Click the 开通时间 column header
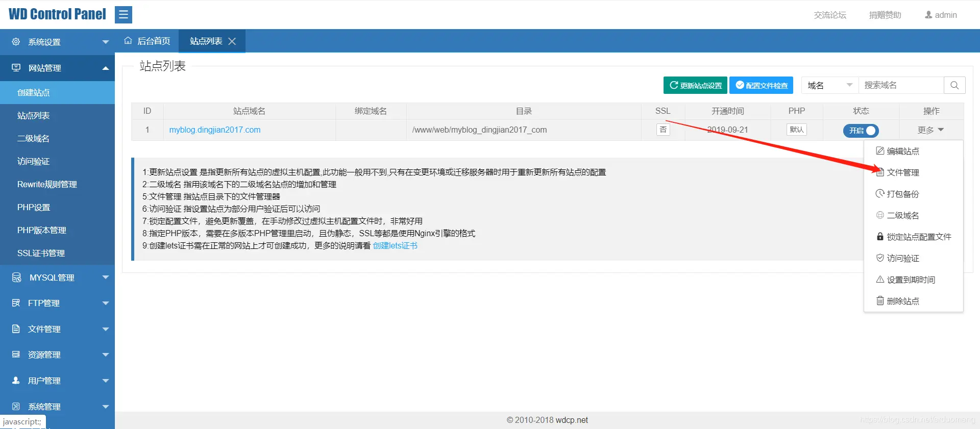980x429 pixels. [728, 111]
